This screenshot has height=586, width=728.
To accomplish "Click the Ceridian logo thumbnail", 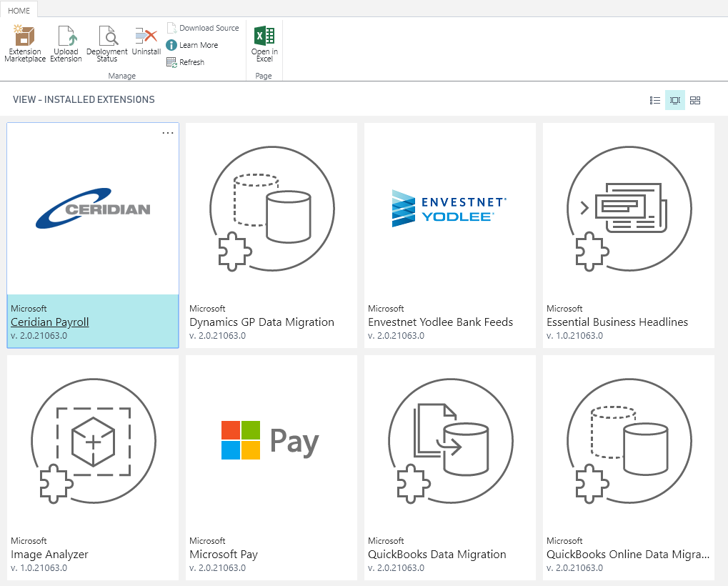I will [93, 209].
